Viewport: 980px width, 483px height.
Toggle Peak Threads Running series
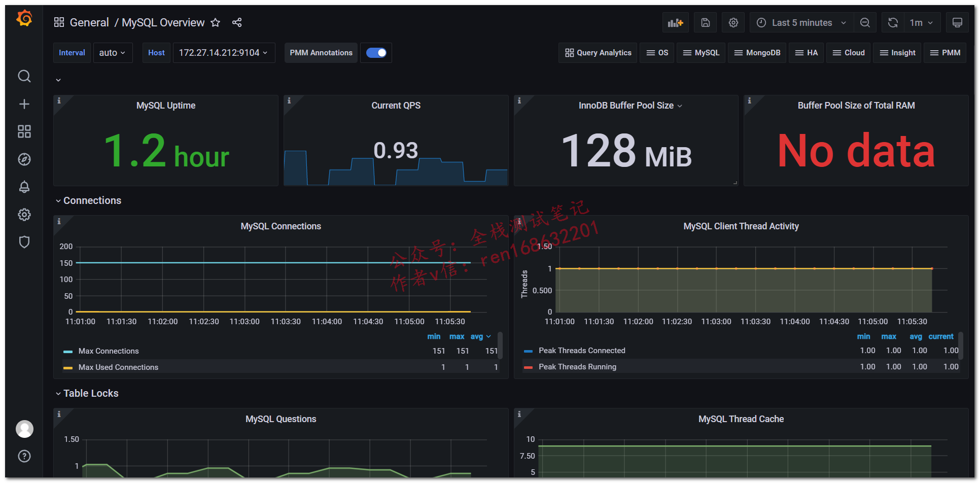pos(577,367)
